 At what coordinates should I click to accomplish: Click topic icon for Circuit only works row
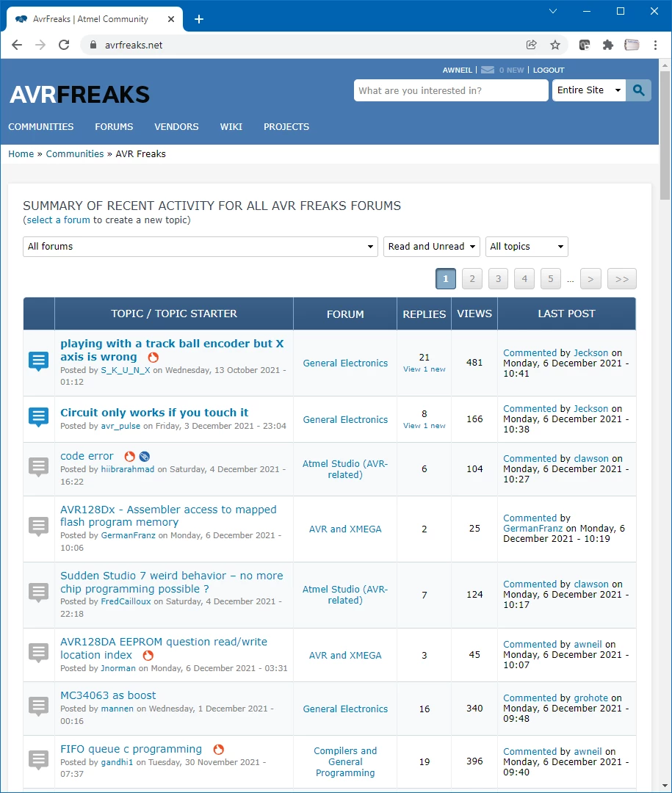point(39,417)
